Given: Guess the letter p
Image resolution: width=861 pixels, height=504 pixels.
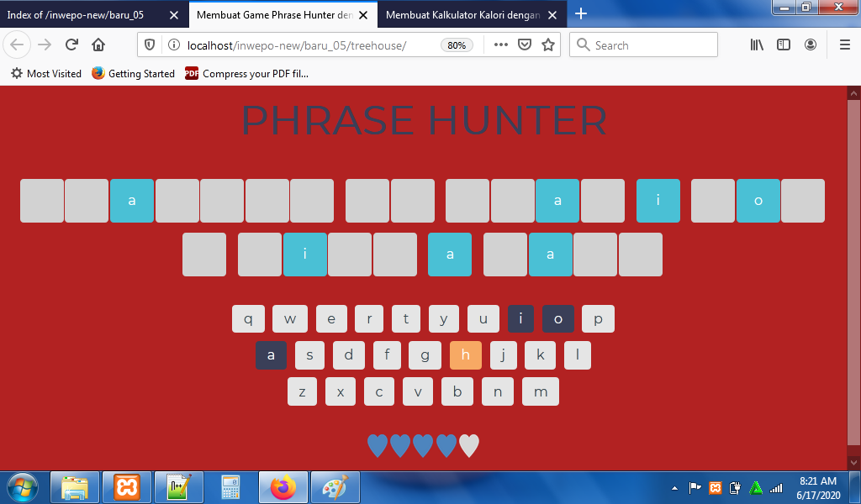Looking at the screenshot, I should click(598, 318).
